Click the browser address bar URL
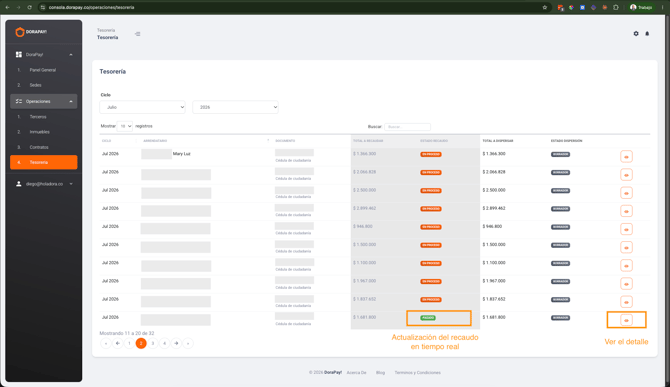This screenshot has width=670, height=387. click(x=91, y=7)
